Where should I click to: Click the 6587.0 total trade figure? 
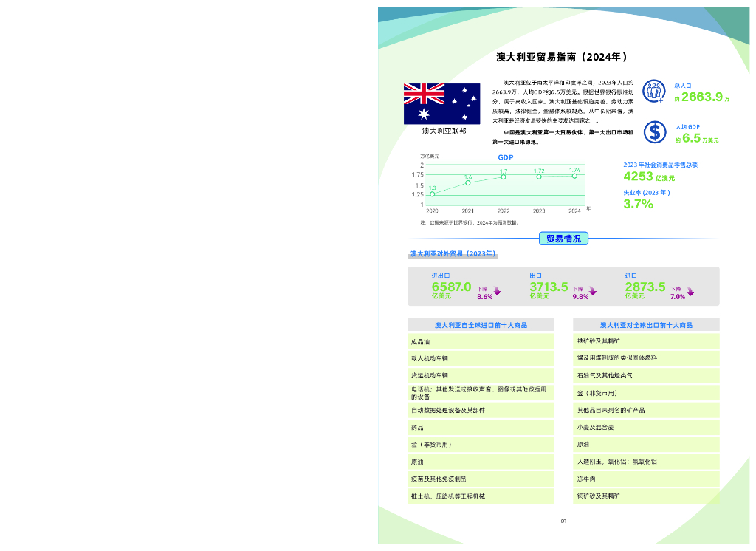(x=451, y=287)
